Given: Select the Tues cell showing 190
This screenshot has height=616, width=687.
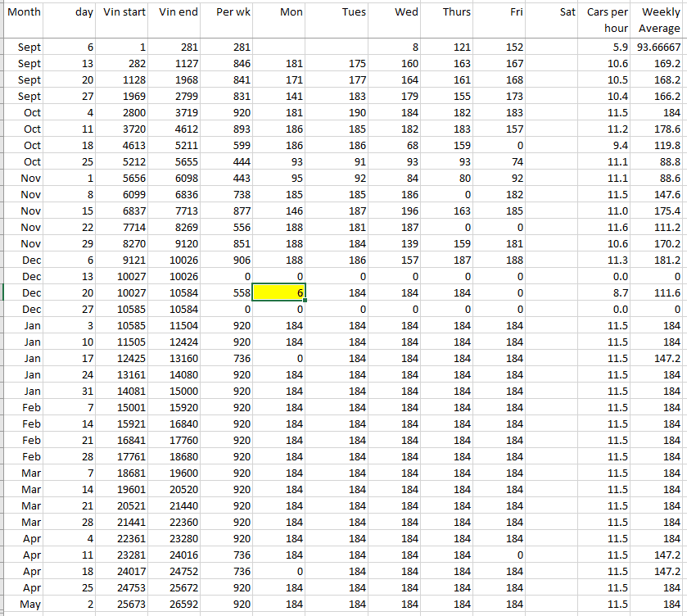Looking at the screenshot, I should [x=341, y=112].
